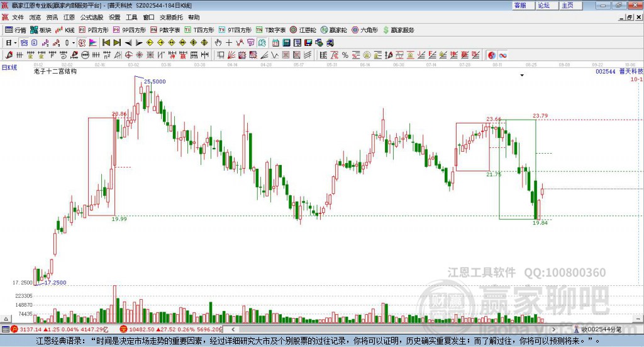Select the 19.84 price label

(x=540, y=223)
